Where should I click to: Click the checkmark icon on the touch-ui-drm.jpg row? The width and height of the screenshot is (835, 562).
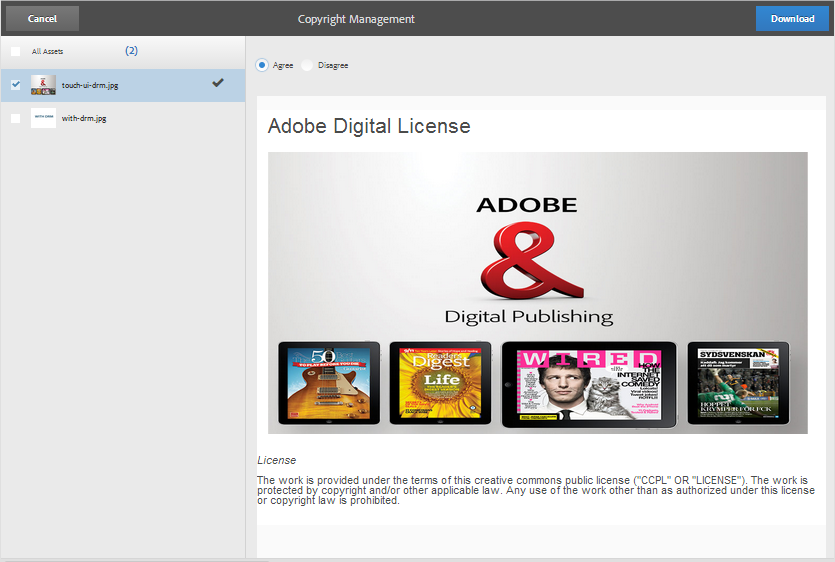point(218,83)
